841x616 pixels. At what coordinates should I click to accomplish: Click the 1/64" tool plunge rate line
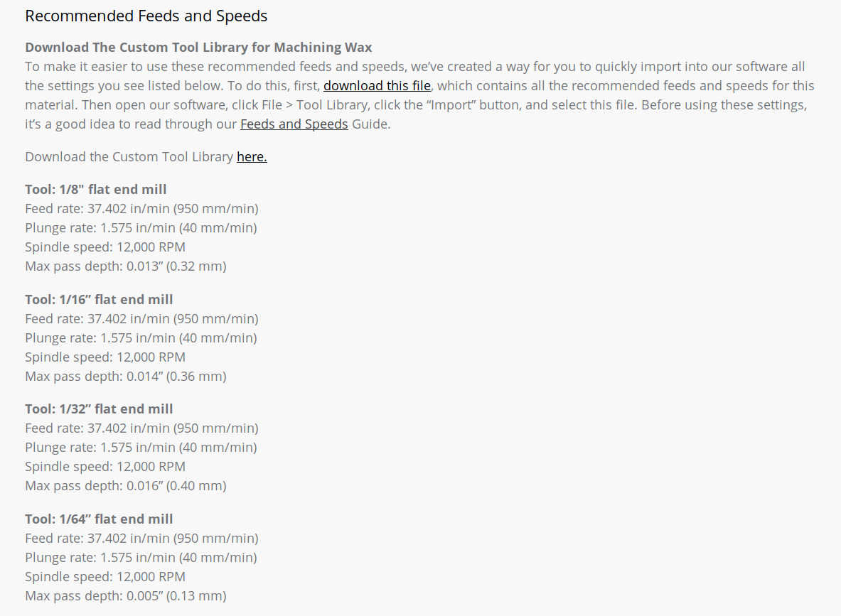pyautogui.click(x=141, y=558)
